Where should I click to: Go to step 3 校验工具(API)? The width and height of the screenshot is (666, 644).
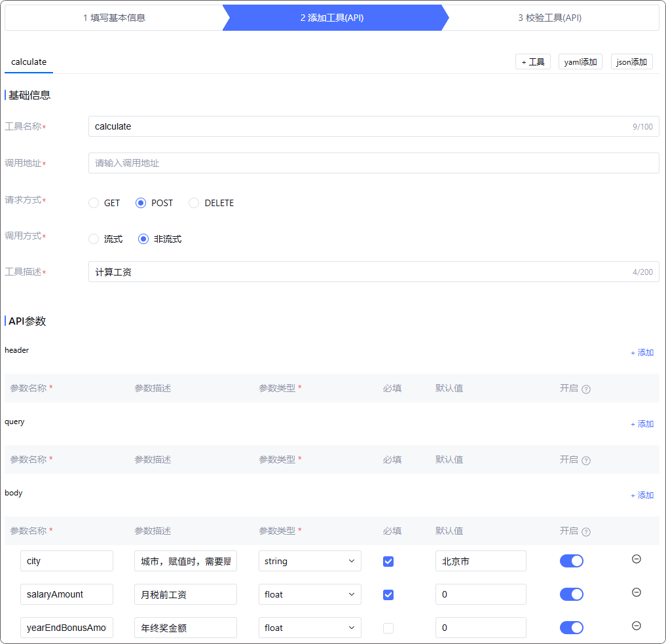coord(549,18)
